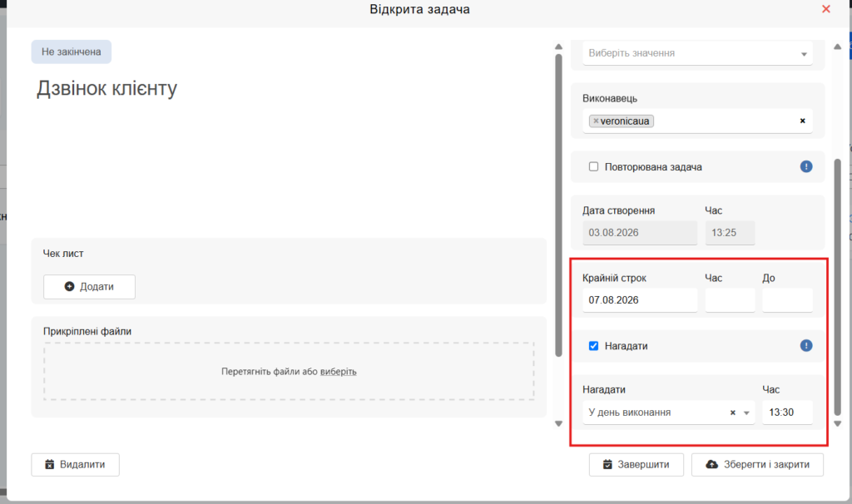Click the creation time field 13:25
Screen dimensions: 852x504
(x=730, y=232)
